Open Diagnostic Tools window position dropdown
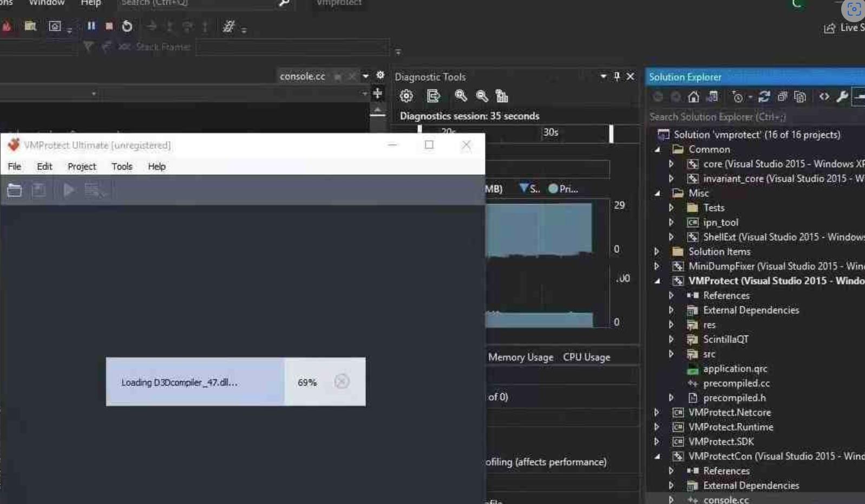The height and width of the screenshot is (504, 865). (x=603, y=76)
